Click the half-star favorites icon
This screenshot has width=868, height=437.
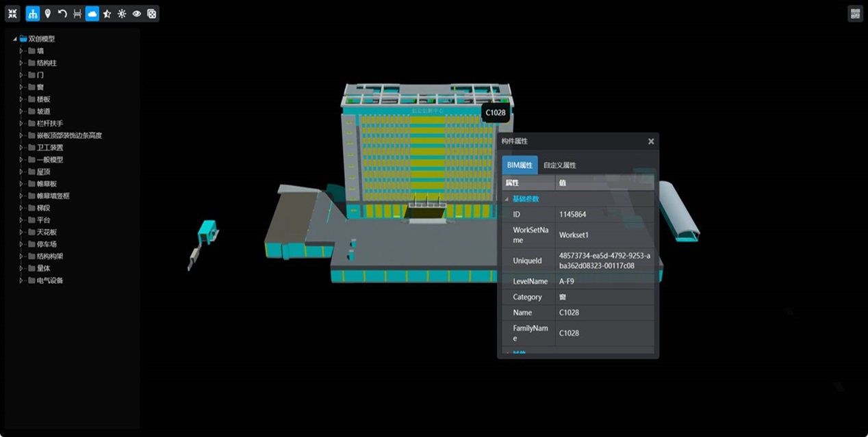tap(107, 14)
